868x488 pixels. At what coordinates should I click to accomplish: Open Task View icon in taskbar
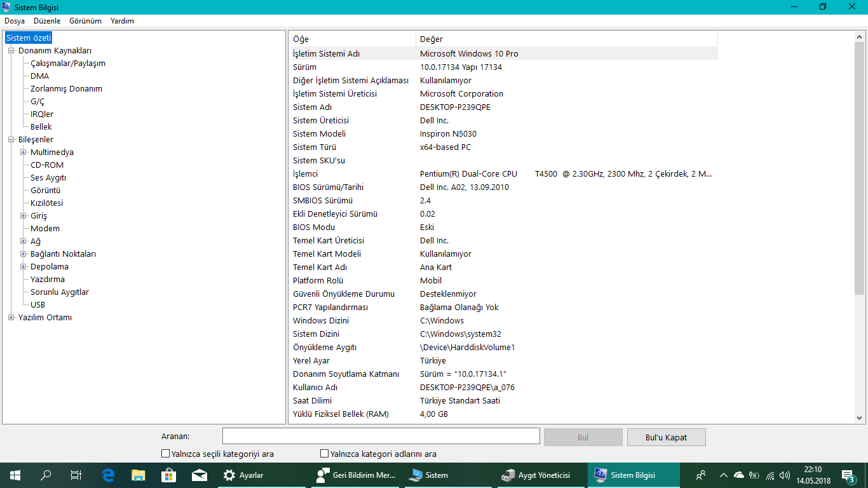tap(76, 475)
